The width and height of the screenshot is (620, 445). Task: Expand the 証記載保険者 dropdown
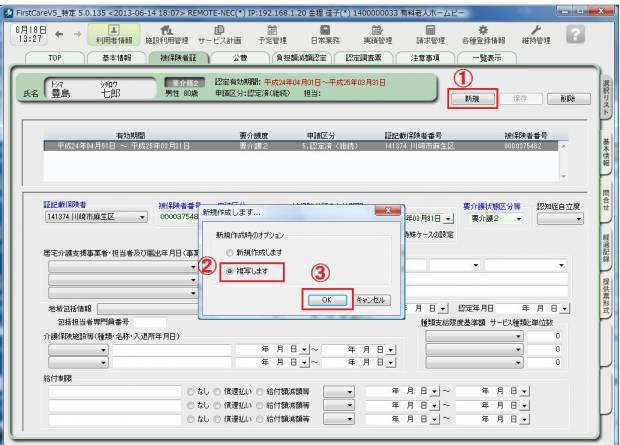[143, 215]
